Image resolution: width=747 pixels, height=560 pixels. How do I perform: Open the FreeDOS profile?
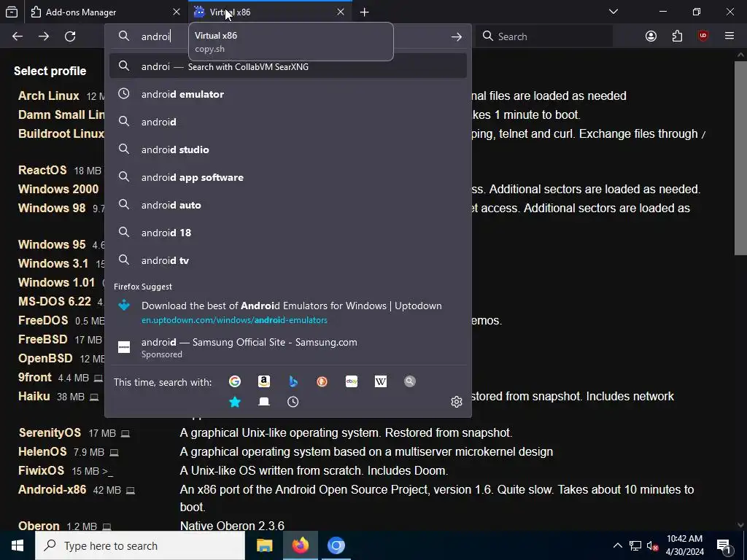43,321
